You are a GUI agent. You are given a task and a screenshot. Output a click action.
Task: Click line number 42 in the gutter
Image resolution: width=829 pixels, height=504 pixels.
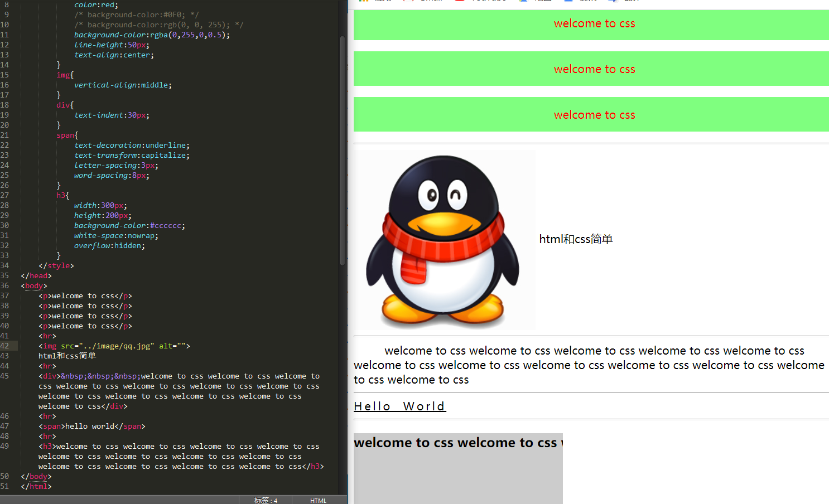pyautogui.click(x=4, y=346)
